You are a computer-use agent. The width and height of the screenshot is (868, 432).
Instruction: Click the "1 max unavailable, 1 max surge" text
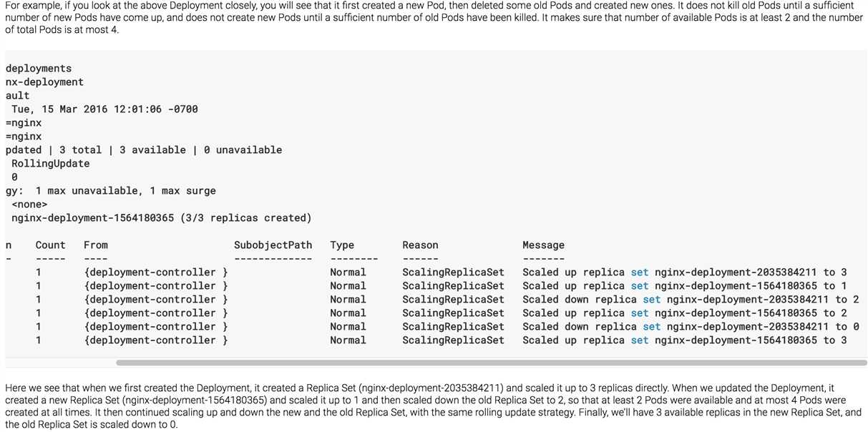tap(125, 190)
